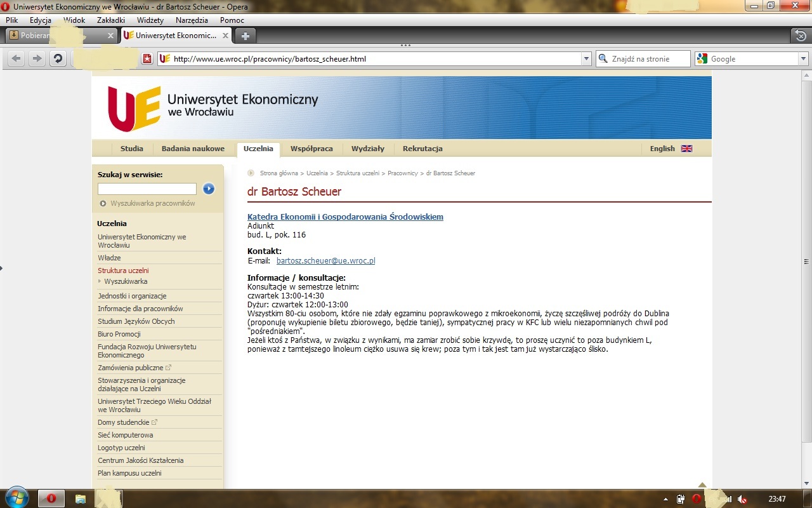The height and width of the screenshot is (508, 812).
Task: Open the Windows Start button
Action: click(16, 498)
